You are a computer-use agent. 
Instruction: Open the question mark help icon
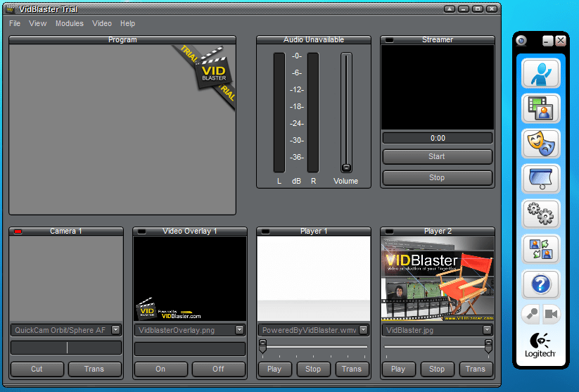(541, 284)
